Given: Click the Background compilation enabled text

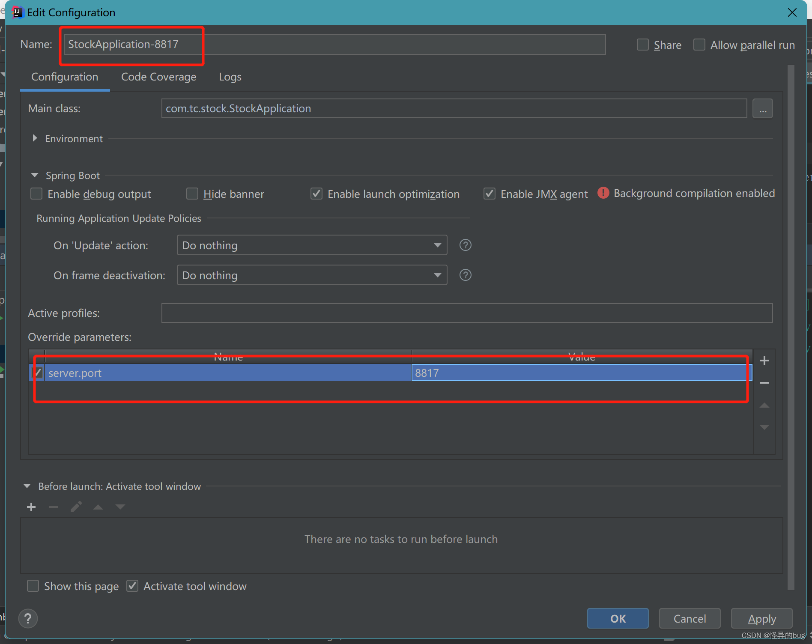Looking at the screenshot, I should point(694,193).
